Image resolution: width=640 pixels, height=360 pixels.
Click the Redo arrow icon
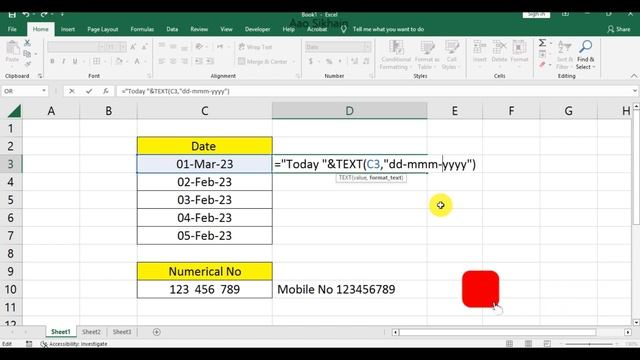coord(44,15)
